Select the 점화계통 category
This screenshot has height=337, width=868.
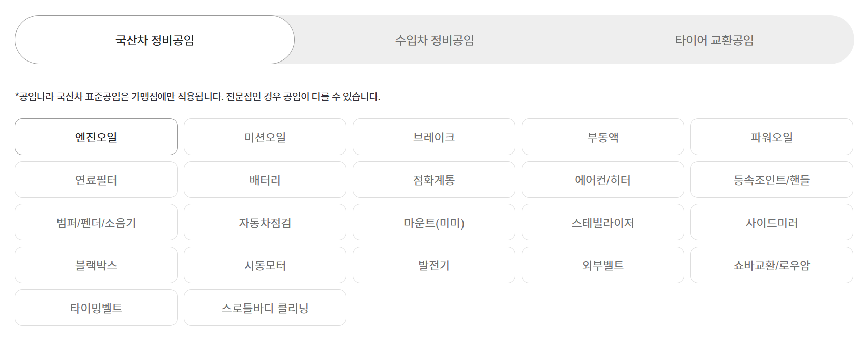point(435,179)
